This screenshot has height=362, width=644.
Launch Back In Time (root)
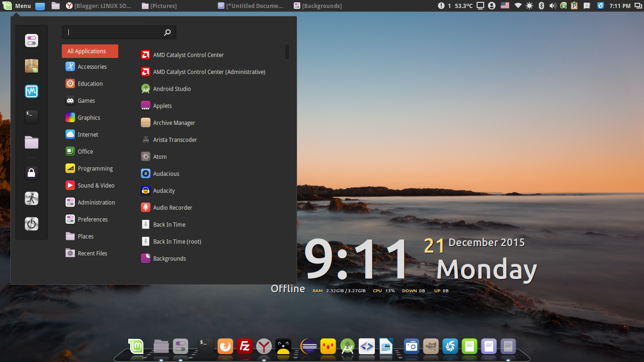coord(177,241)
